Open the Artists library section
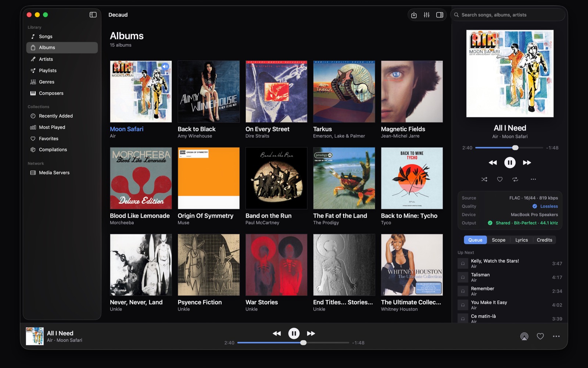Viewport: 588px width, 368px height. 62,59
